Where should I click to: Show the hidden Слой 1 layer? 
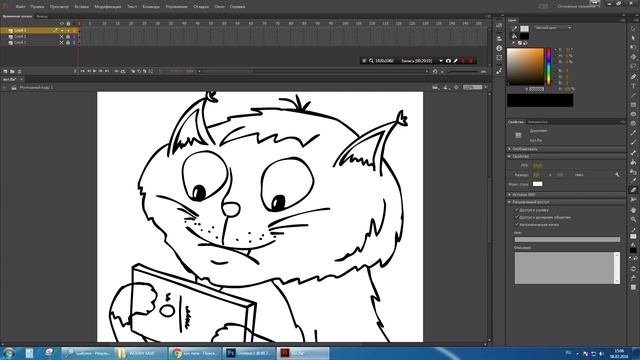(62, 42)
